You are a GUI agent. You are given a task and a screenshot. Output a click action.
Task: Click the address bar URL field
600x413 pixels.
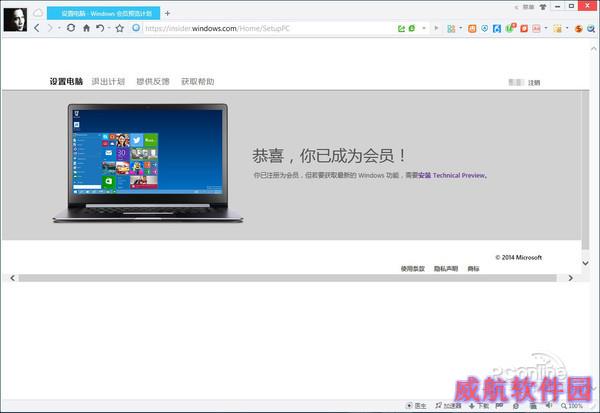(x=260, y=28)
